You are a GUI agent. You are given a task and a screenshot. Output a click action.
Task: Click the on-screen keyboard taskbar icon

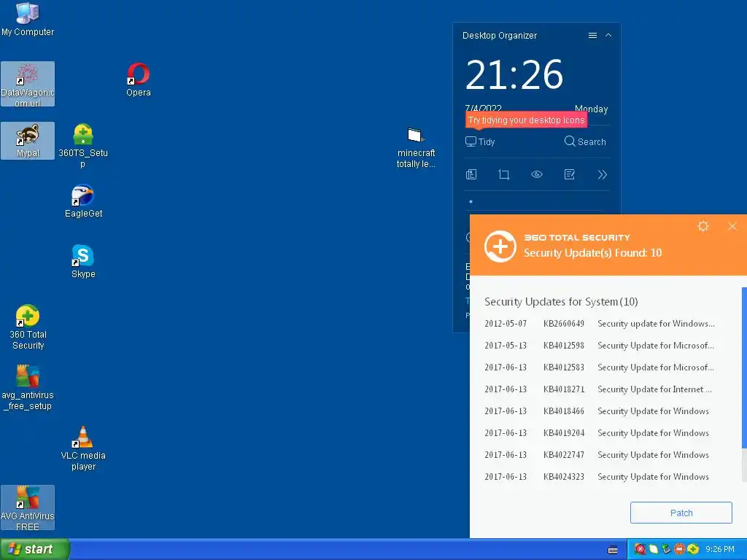(613, 550)
